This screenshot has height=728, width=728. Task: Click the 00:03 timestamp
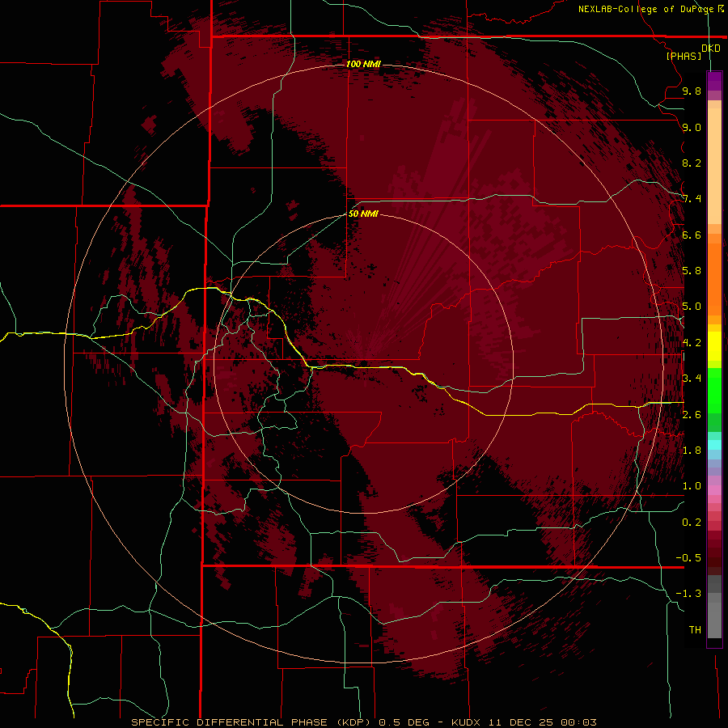point(578,722)
